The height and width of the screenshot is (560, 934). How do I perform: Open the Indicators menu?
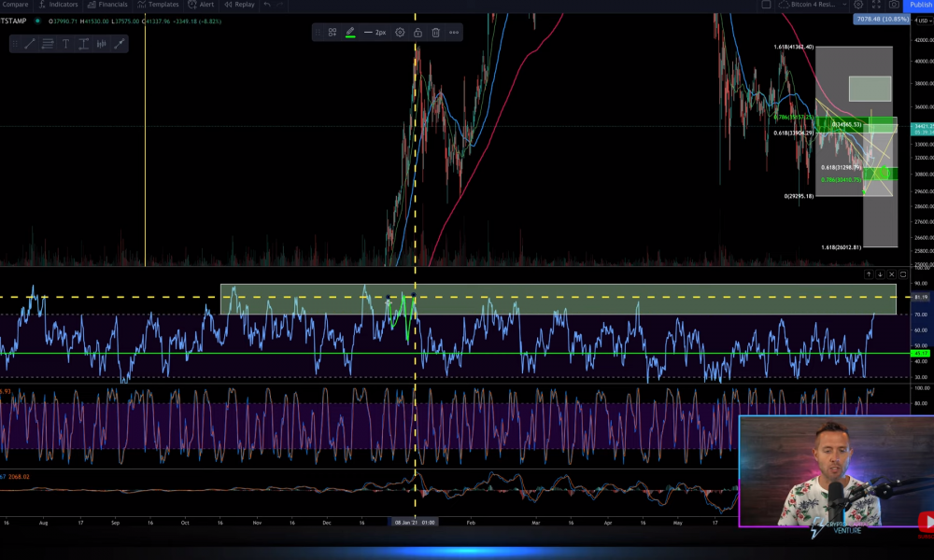point(58,4)
